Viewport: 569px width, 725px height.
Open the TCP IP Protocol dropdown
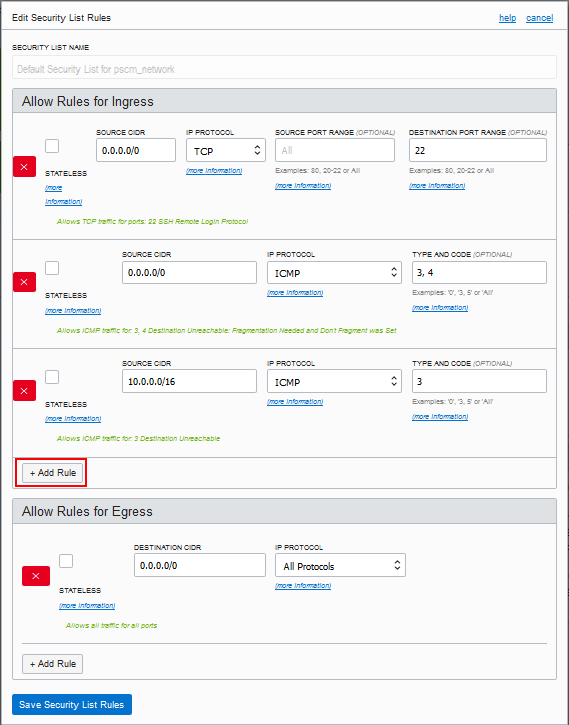226,150
